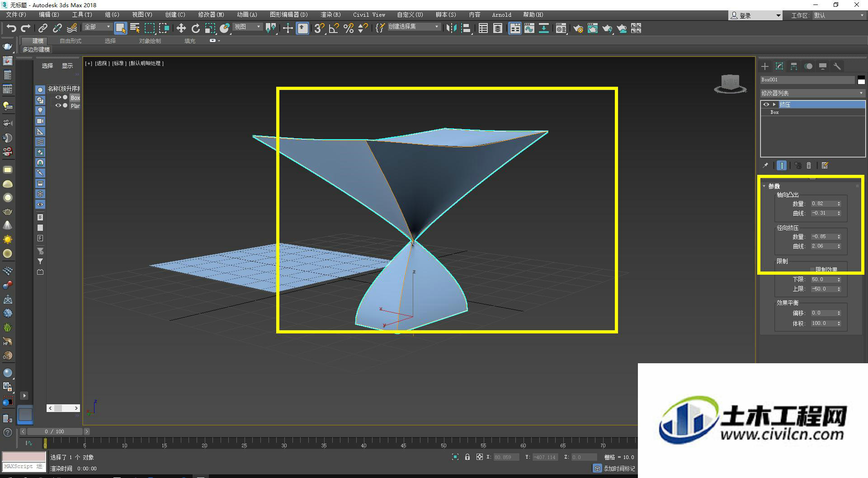The width and height of the screenshot is (868, 478).
Task: Toggle the 挤压 modifier eye icon
Action: [766, 104]
